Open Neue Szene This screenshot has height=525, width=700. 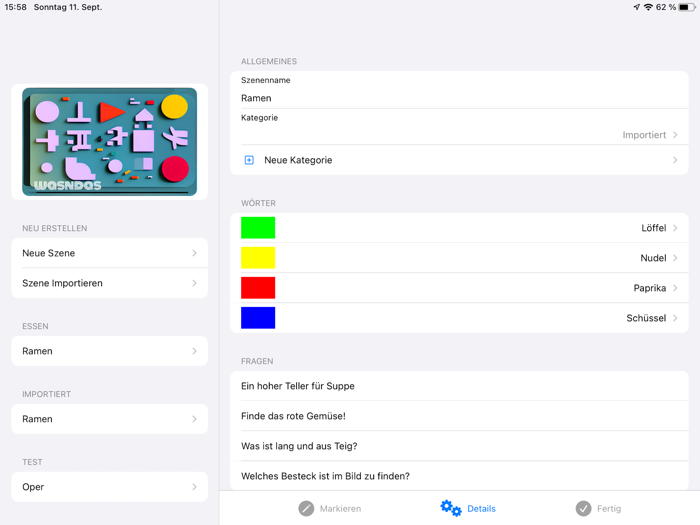(109, 253)
